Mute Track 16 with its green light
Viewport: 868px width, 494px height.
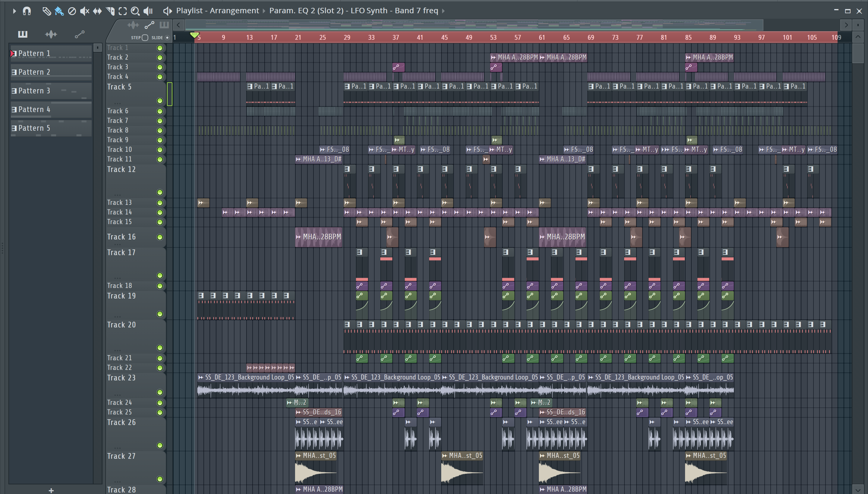[x=159, y=237]
